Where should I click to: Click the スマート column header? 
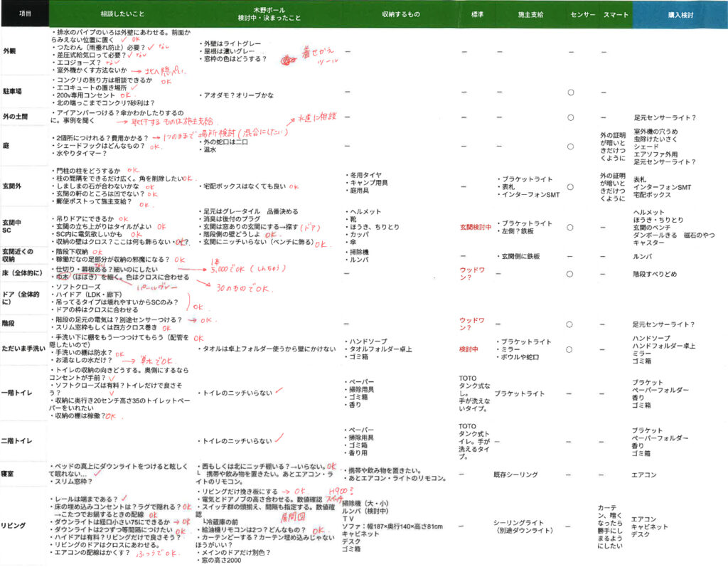(x=614, y=14)
